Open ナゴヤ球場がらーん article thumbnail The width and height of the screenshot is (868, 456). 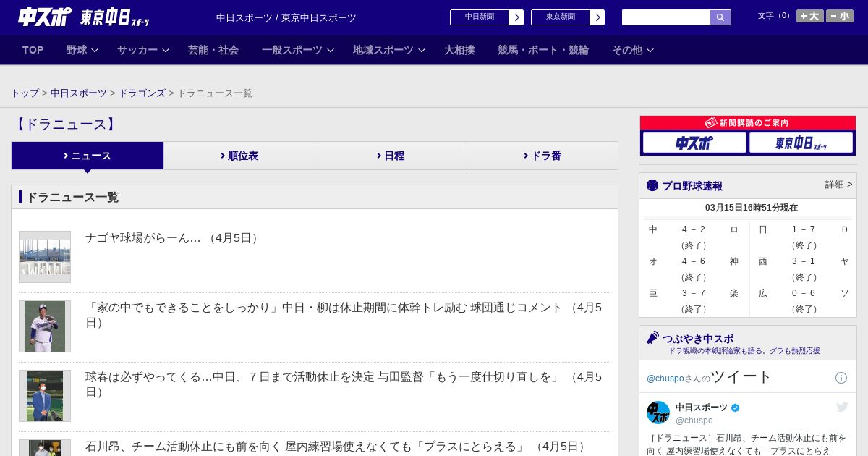point(45,257)
